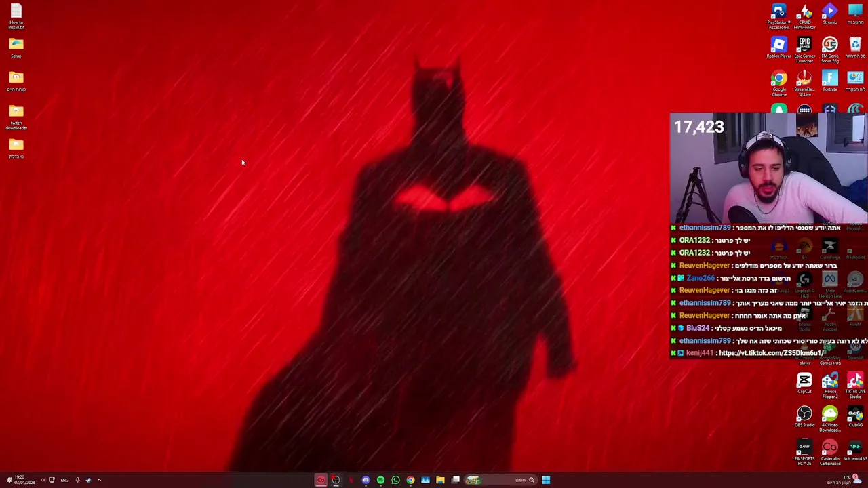Open FM Genie Scout 26g shortcut
868x488 pixels.
point(830,50)
